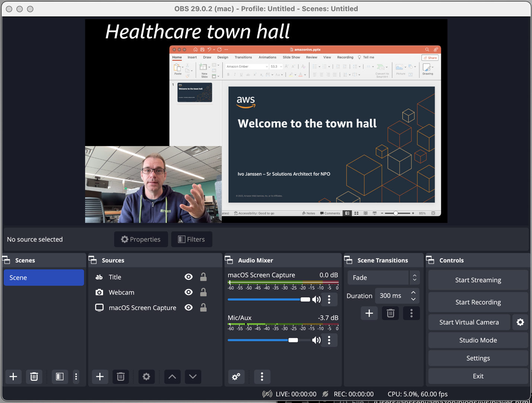Add a new source with the plus icon
This screenshot has height=403, width=532.
pos(100,377)
